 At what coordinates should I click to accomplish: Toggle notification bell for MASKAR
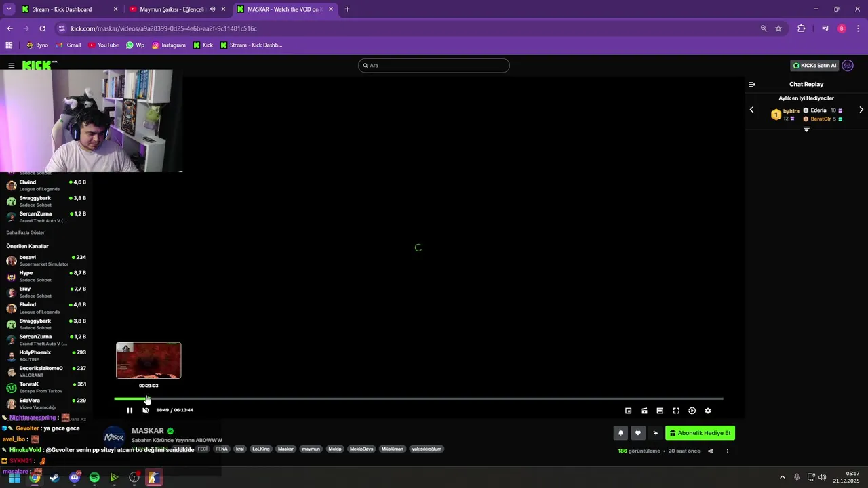[620, 433]
